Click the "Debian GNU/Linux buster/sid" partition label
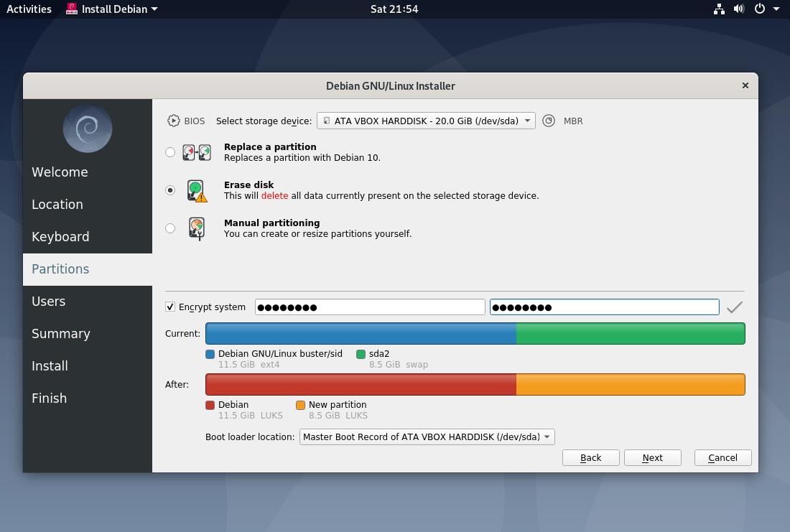 (280, 354)
